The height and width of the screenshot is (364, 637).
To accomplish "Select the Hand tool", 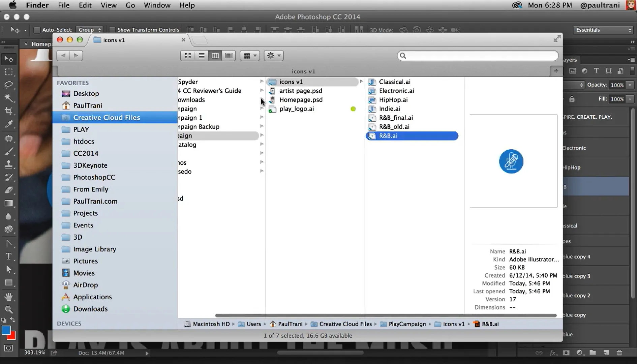I will tap(8, 297).
